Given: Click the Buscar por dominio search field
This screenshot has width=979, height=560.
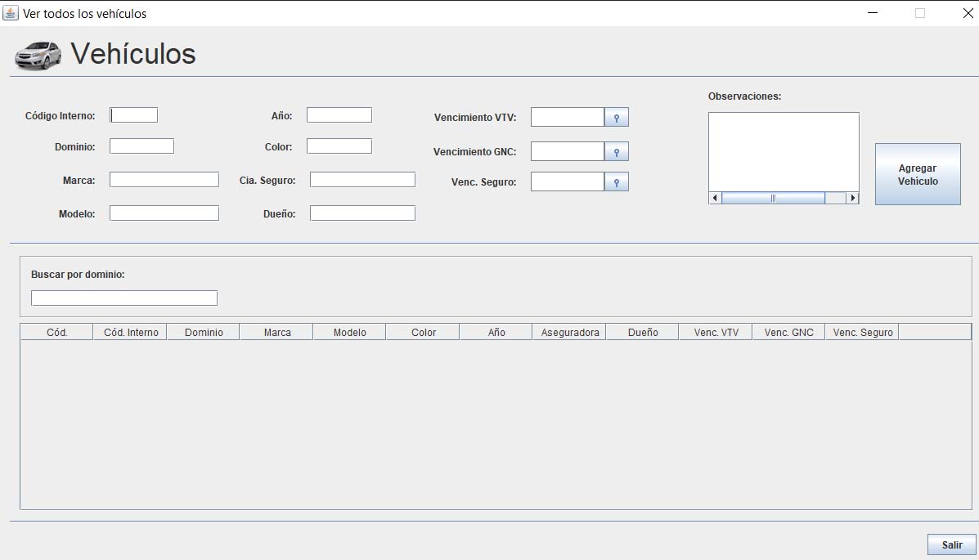Looking at the screenshot, I should click(124, 298).
